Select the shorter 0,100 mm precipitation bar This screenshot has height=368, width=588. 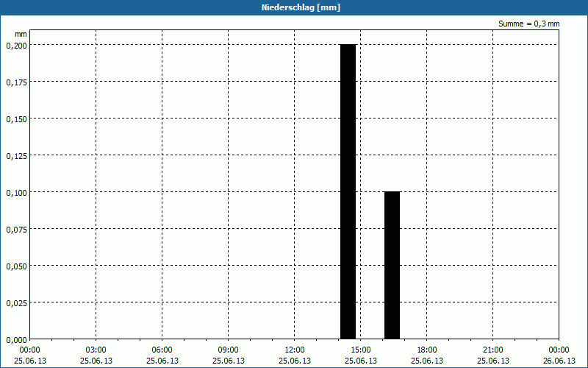392,265
